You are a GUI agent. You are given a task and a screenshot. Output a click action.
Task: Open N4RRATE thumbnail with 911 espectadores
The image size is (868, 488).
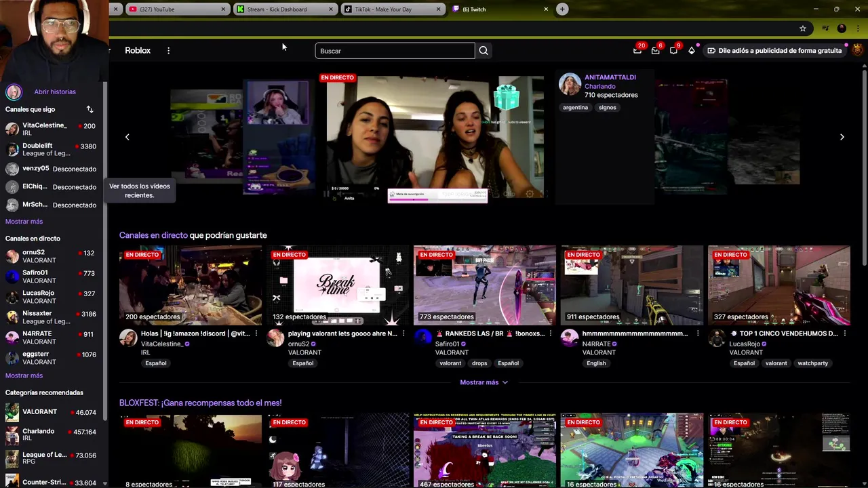tap(632, 285)
